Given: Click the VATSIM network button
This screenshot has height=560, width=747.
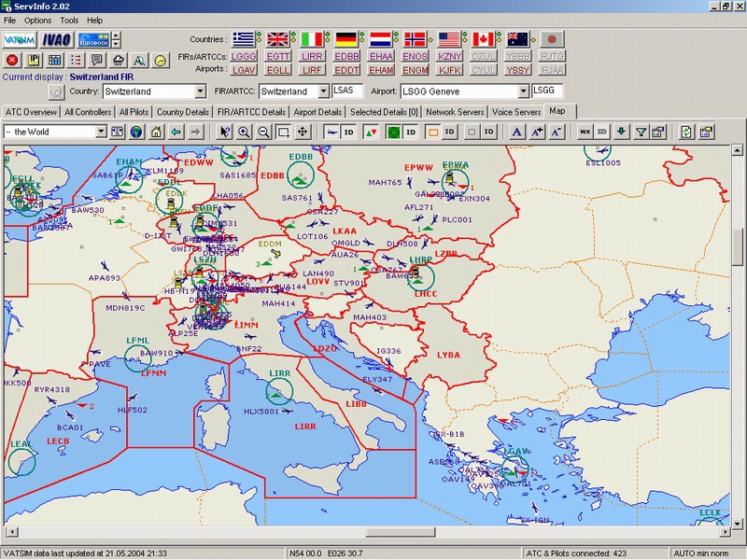Looking at the screenshot, I should tap(20, 39).
